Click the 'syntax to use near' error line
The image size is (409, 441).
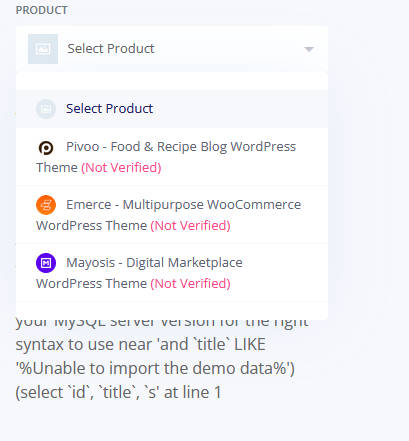(x=140, y=344)
